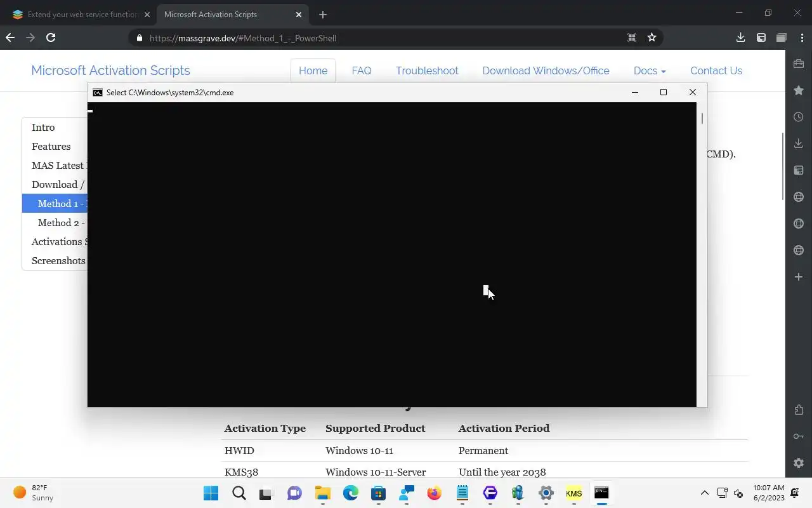Screen dimensions: 812x508
Task: Close the Extend your web service tab
Action: point(147,14)
